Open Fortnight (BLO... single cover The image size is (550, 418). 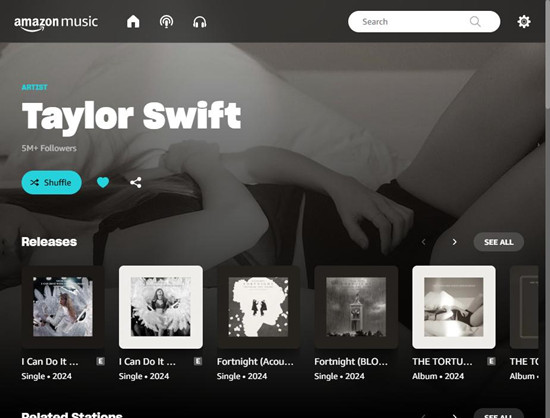356,307
